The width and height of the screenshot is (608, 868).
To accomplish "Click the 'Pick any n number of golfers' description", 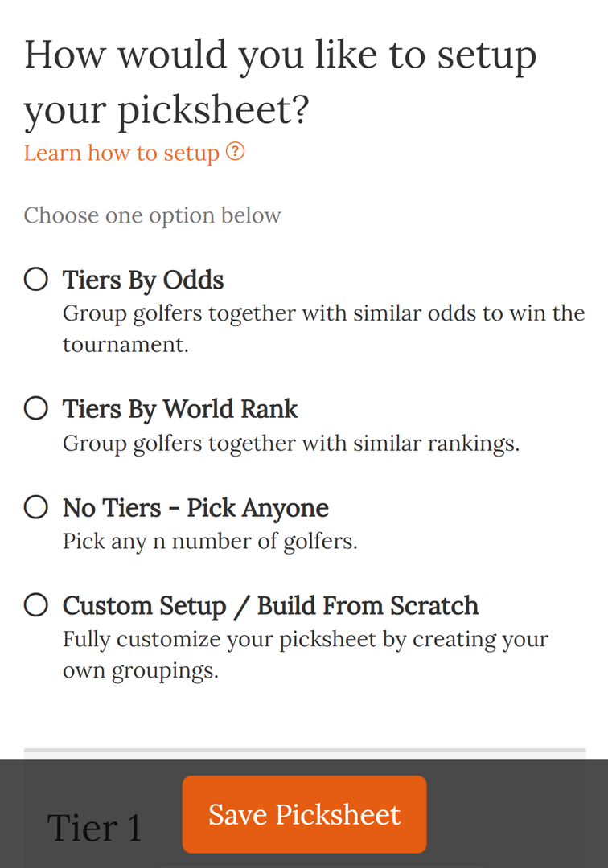I will tap(210, 541).
